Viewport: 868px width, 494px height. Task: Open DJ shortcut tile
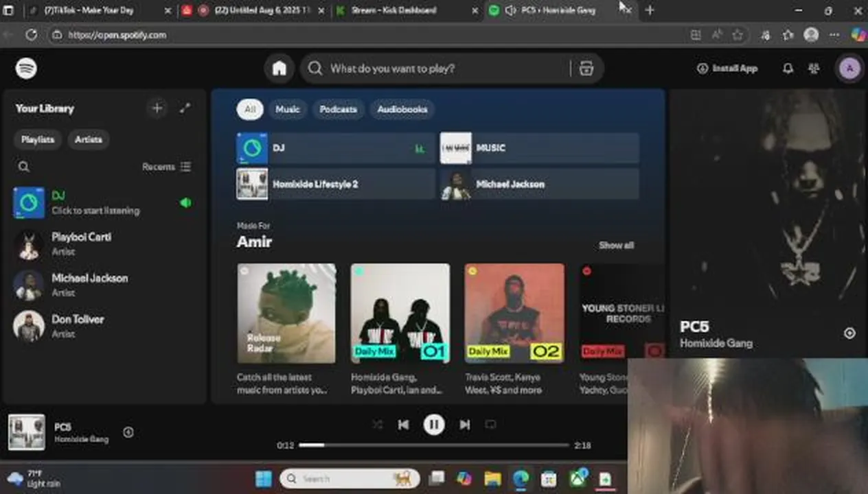pos(336,148)
